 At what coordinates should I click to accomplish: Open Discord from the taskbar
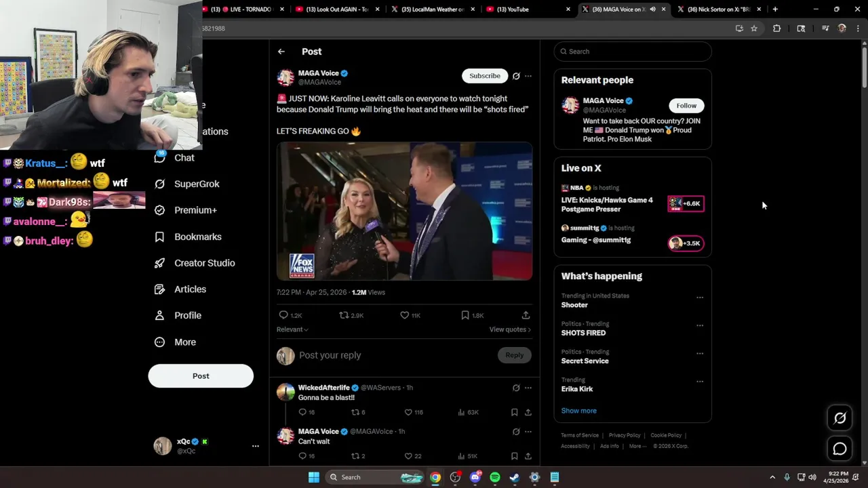point(475,477)
